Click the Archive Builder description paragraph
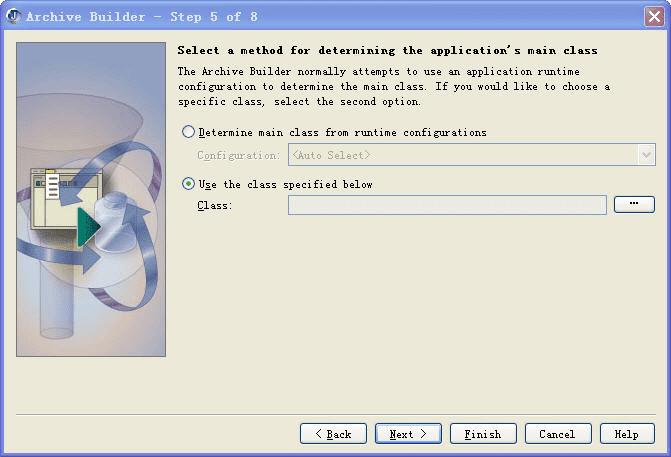 (x=393, y=87)
